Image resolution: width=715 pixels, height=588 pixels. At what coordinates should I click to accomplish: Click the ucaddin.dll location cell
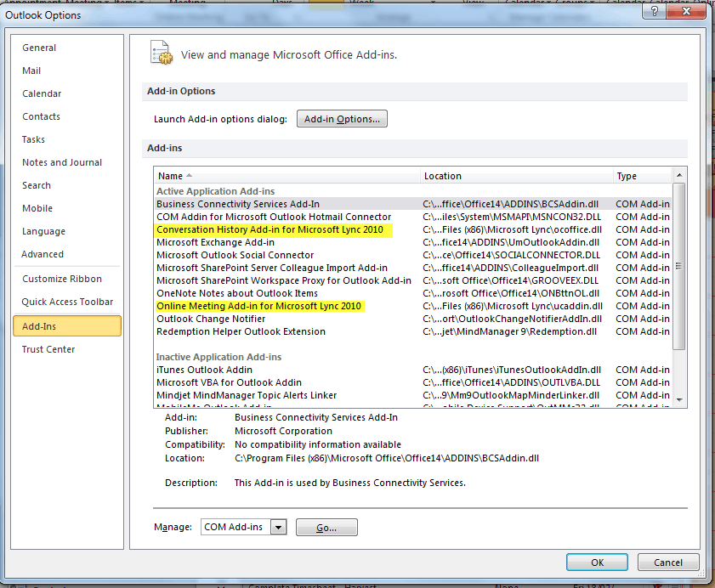pyautogui.click(x=513, y=306)
